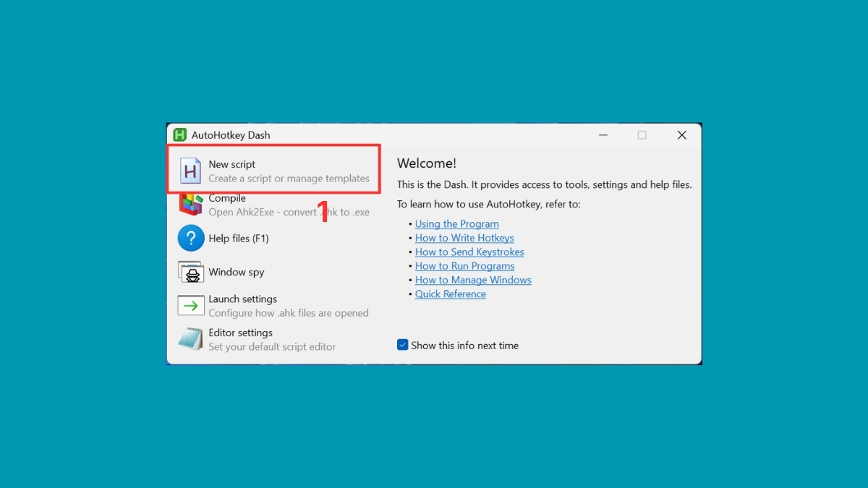Image resolution: width=868 pixels, height=488 pixels.
Task: Click the blue question mark Help icon
Action: [x=191, y=238]
